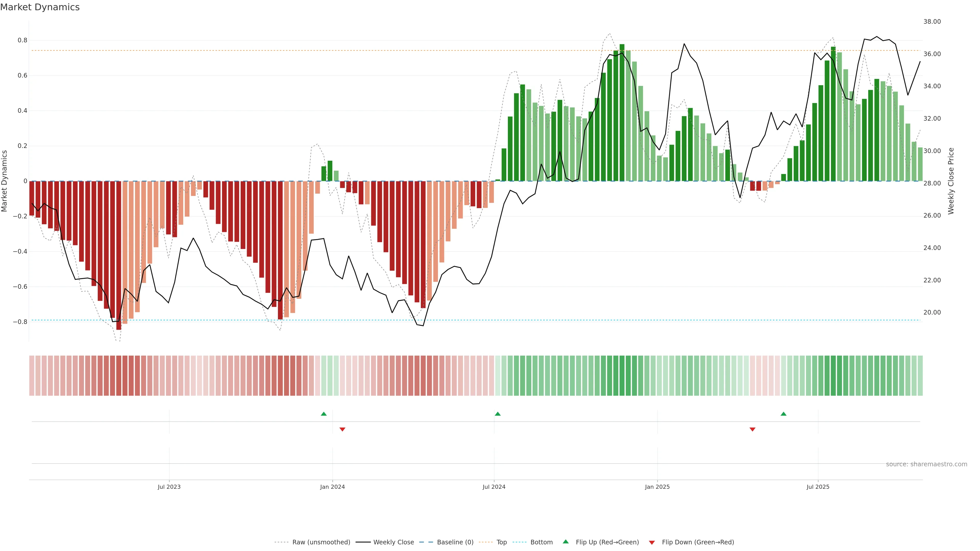Screen dimensions: 980x551
Task: Click the Flip Up marker at Jul 2024
Action: click(x=498, y=414)
